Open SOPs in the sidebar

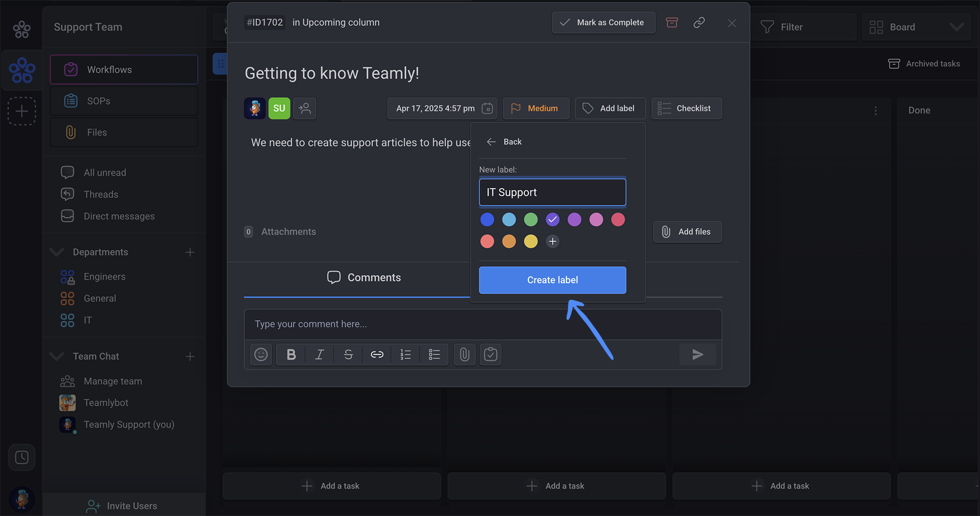click(x=124, y=101)
